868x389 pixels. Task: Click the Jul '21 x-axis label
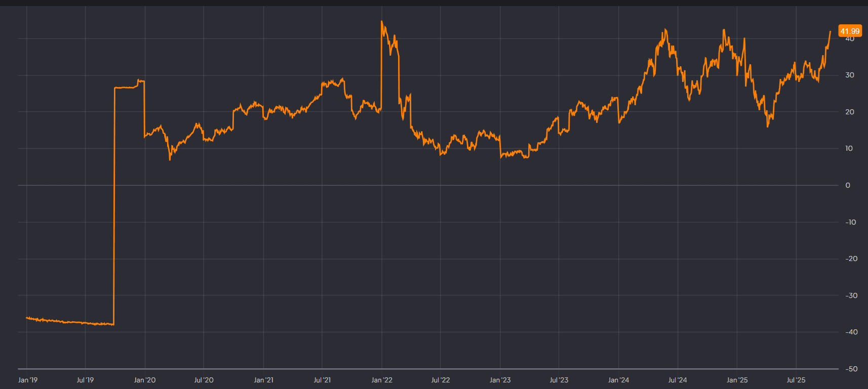[x=322, y=380]
